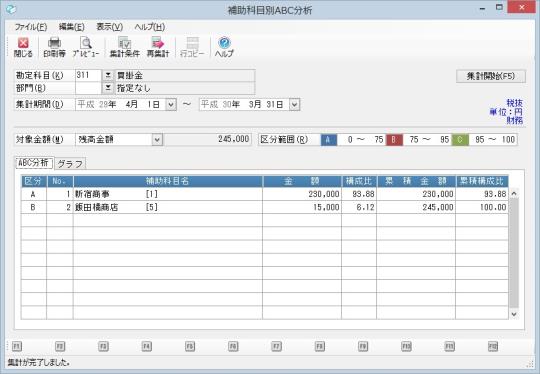The width and height of the screenshot is (540, 374).
Task: Click the 245,000 cumulative amount cell
Action: [x=416, y=207]
